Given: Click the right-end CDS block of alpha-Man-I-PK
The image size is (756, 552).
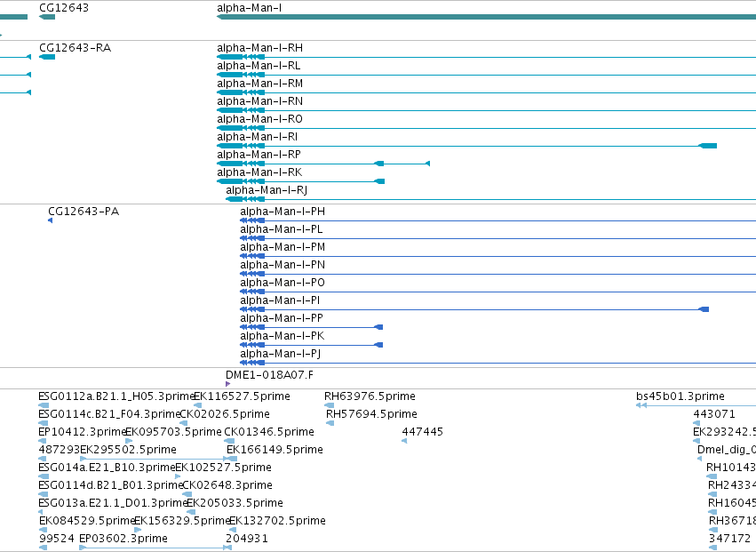Looking at the screenshot, I should tap(379, 345).
